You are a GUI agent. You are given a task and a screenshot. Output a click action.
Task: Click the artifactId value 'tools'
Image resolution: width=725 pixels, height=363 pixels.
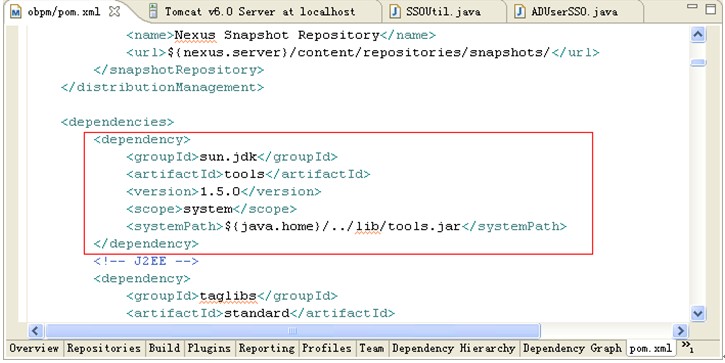point(244,174)
